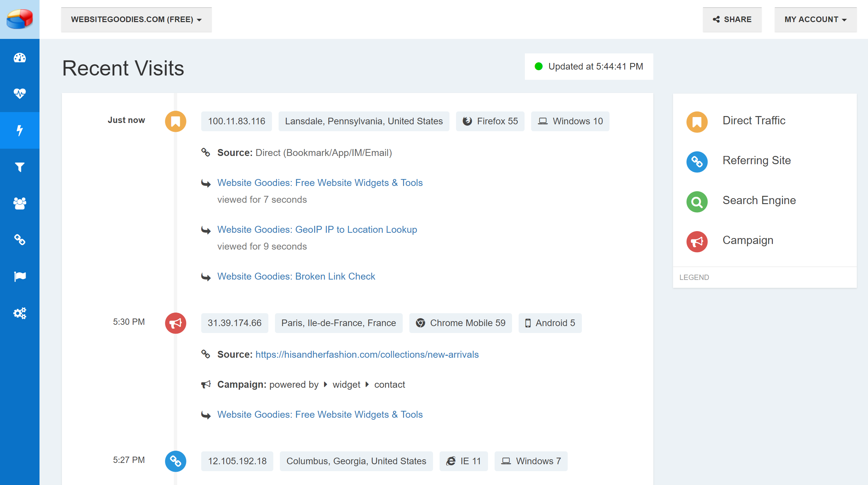The height and width of the screenshot is (485, 868).
Task: Click the 100.11.83.116 IP address tag
Action: (x=236, y=121)
